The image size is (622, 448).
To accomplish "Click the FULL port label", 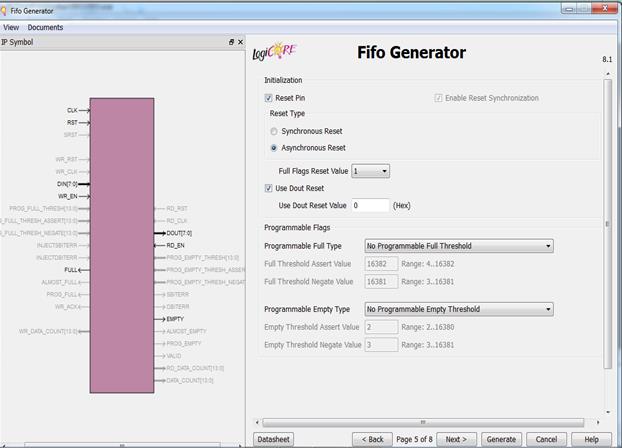I will (71, 270).
